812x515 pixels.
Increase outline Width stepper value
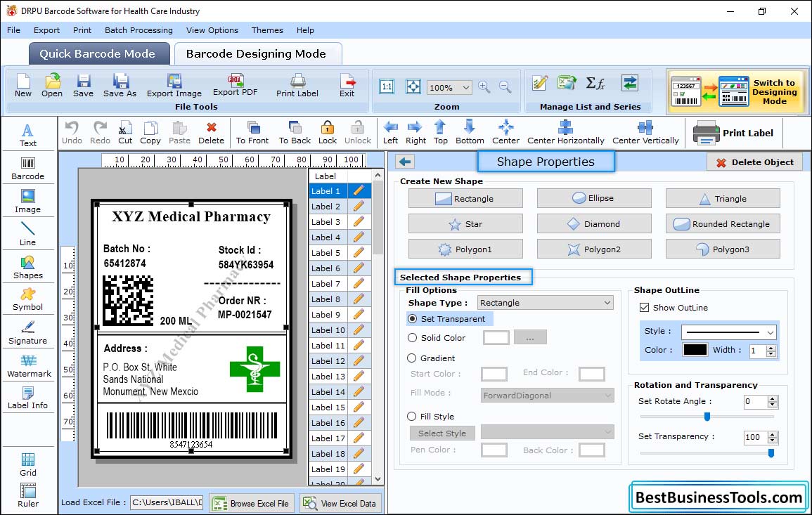[771, 347]
